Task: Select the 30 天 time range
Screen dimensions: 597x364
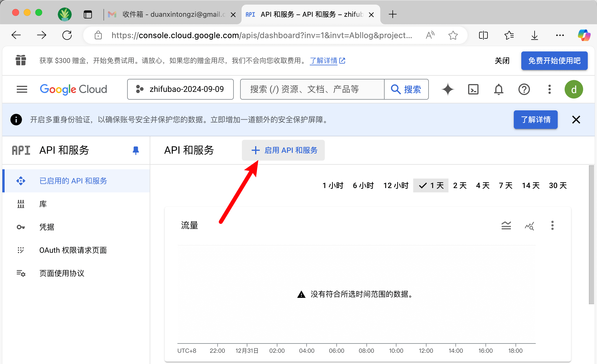Action: point(558,185)
